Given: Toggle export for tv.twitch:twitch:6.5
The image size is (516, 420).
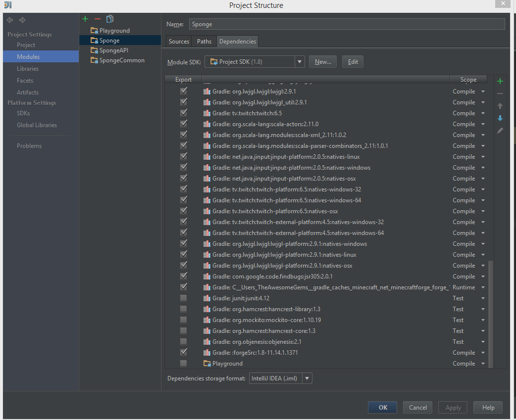Looking at the screenshot, I should [184, 113].
